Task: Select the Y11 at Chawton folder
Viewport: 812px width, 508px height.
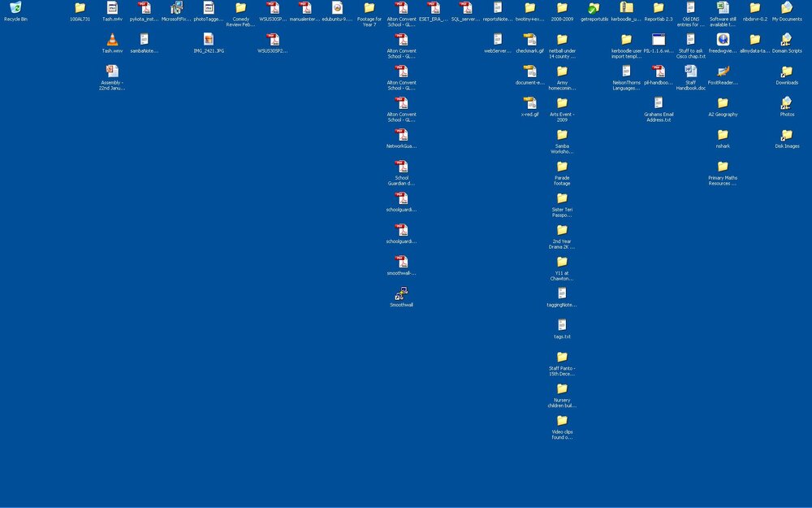Action: coord(562,262)
